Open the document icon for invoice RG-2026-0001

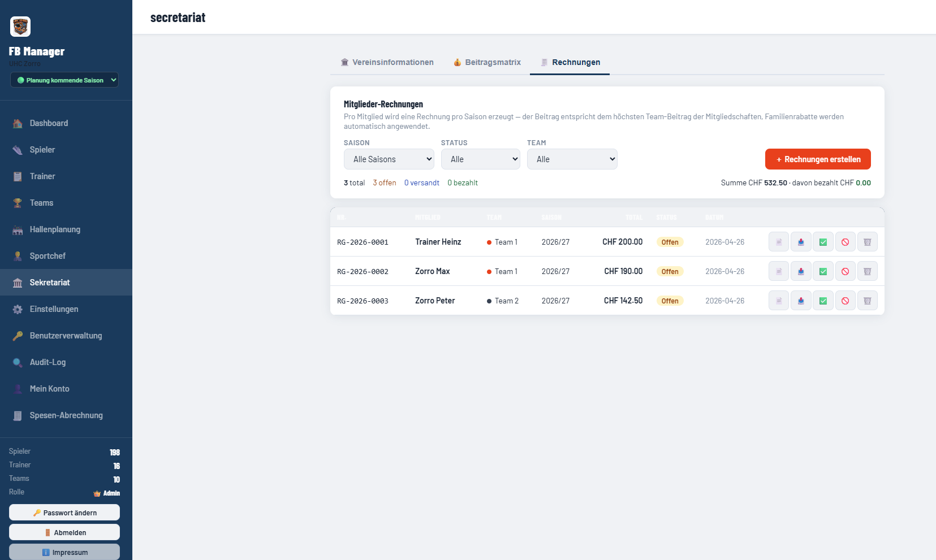click(x=779, y=242)
